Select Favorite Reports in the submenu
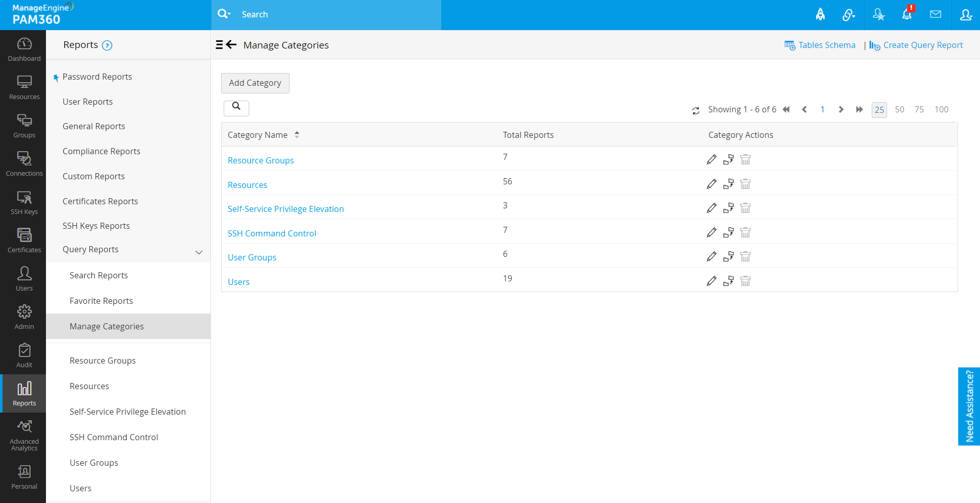 (x=101, y=301)
